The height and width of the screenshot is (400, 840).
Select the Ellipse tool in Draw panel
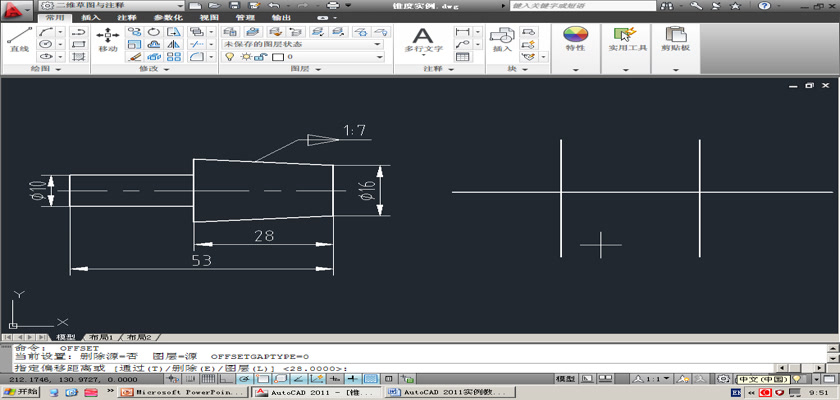[46, 56]
